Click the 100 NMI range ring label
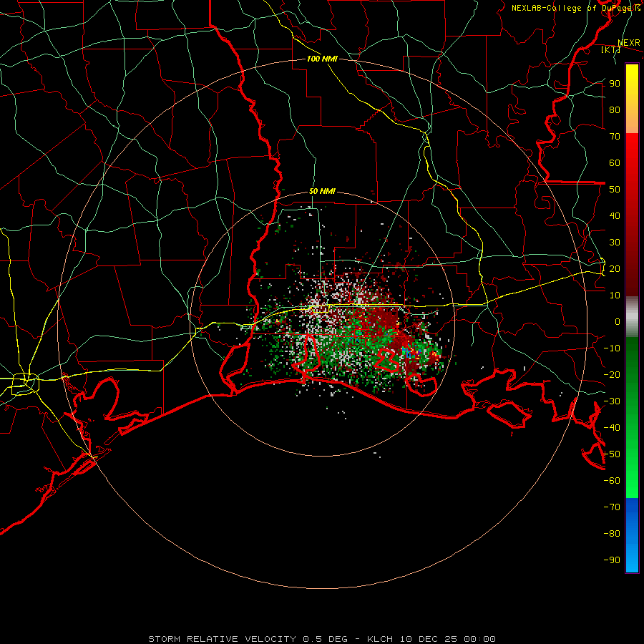 322,59
